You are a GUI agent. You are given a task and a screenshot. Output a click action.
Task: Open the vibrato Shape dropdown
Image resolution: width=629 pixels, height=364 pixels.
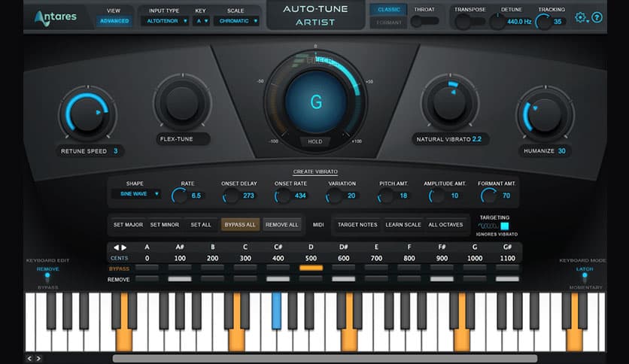pyautogui.click(x=136, y=194)
